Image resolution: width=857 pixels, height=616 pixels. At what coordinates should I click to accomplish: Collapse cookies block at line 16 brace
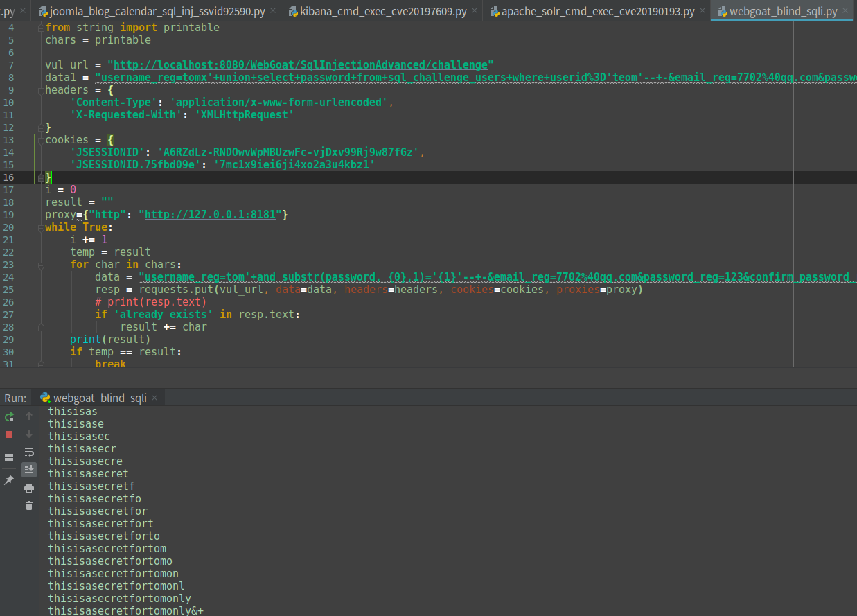click(x=40, y=177)
